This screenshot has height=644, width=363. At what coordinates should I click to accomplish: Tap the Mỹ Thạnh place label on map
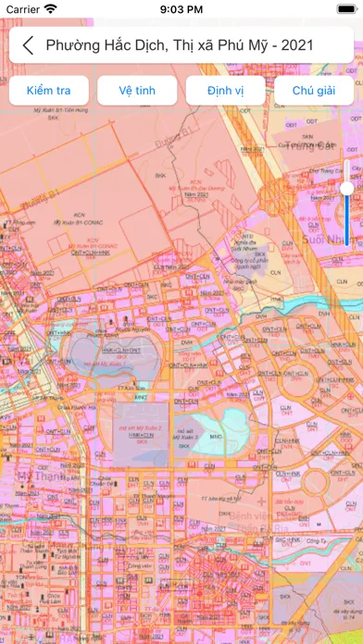pos(41,477)
